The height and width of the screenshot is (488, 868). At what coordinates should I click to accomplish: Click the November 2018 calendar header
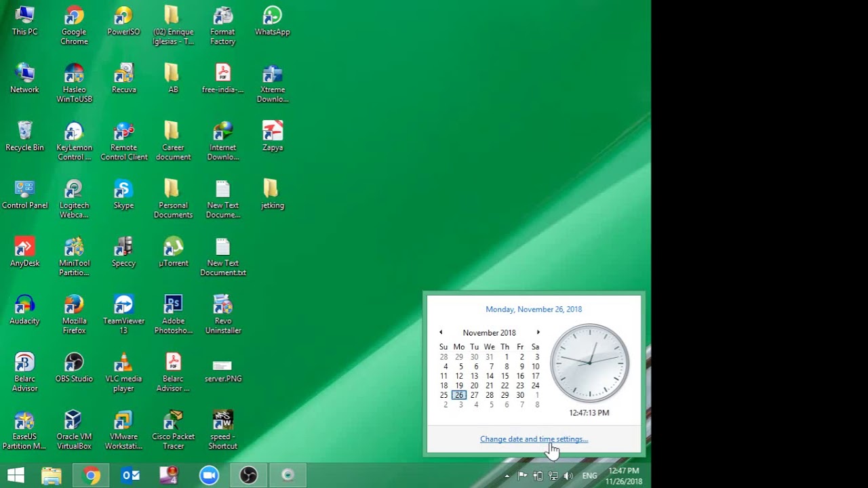click(490, 333)
